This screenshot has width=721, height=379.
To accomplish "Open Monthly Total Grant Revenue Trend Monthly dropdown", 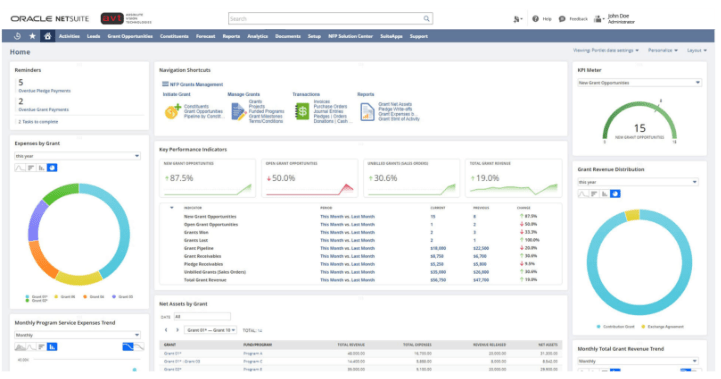I will (638, 361).
